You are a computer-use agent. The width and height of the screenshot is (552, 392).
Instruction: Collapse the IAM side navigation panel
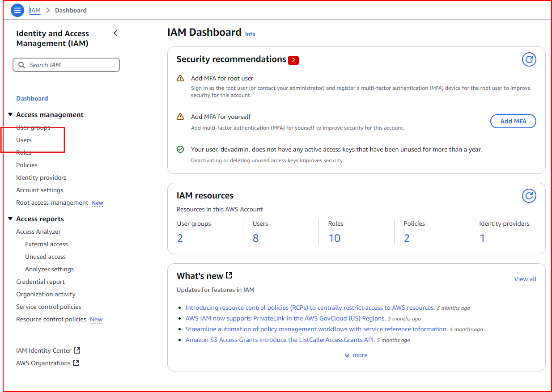[115, 33]
